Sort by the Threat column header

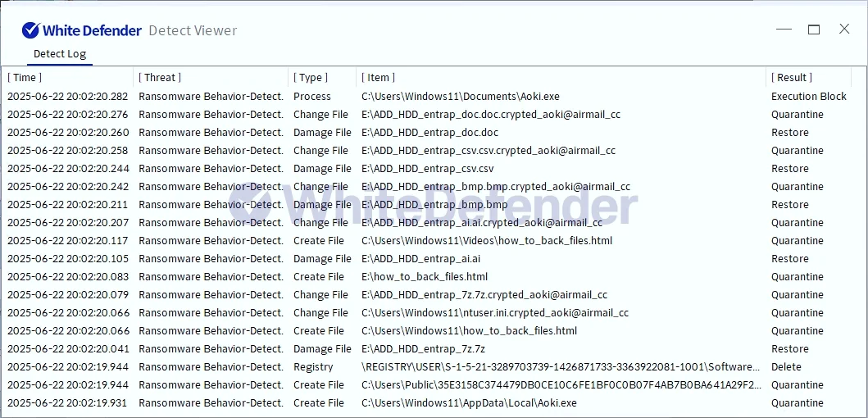pos(160,78)
